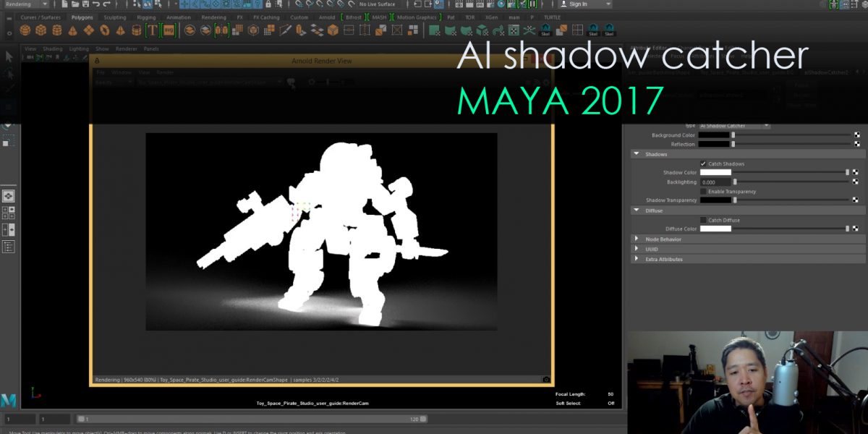Collapse the Diffuse section
The height and width of the screenshot is (434, 868).
point(636,210)
